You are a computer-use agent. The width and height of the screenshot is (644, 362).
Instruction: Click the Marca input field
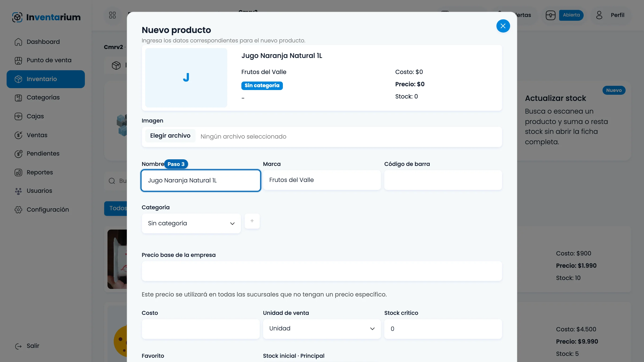(x=322, y=180)
